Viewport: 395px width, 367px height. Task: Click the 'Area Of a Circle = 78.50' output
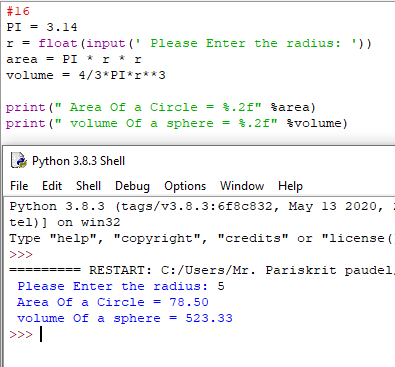113,302
